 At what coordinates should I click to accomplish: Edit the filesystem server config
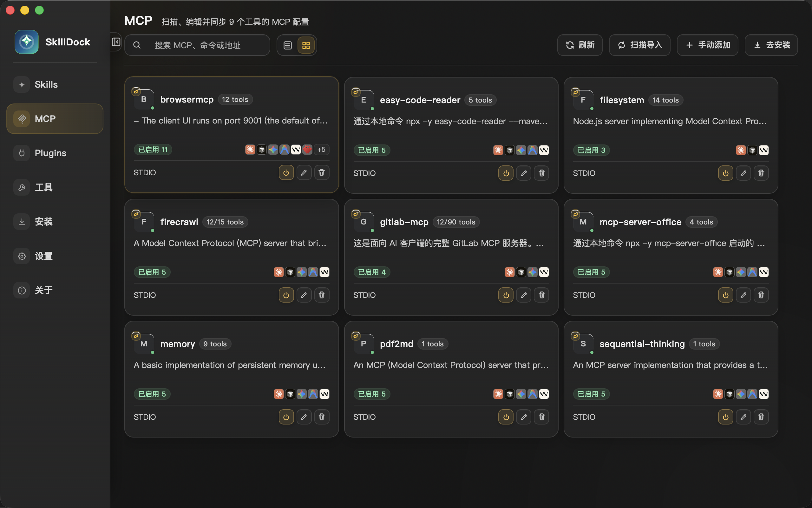743,173
